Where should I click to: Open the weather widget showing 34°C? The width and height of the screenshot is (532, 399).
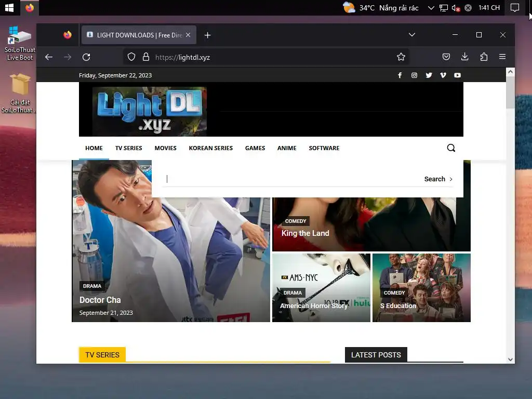(380, 7)
